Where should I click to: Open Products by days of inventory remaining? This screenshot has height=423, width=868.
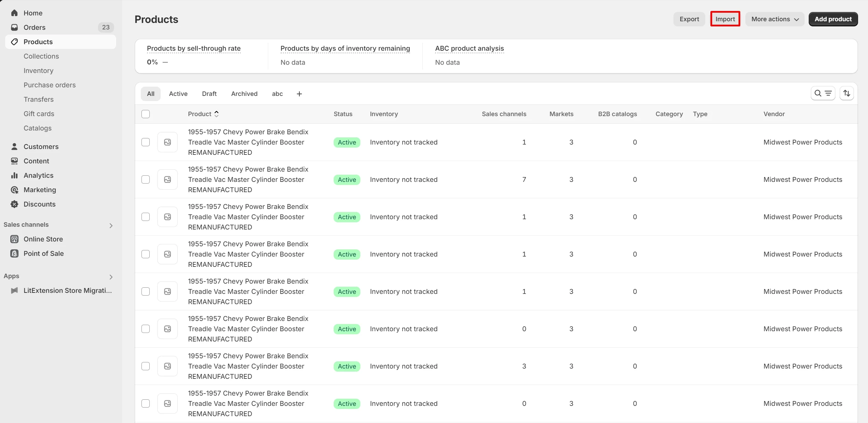point(345,48)
